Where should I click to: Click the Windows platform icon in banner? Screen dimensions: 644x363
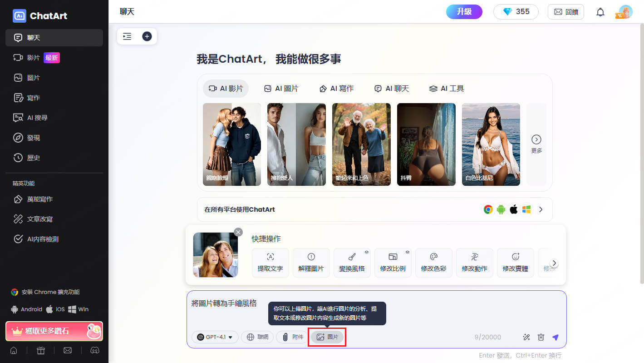click(526, 209)
